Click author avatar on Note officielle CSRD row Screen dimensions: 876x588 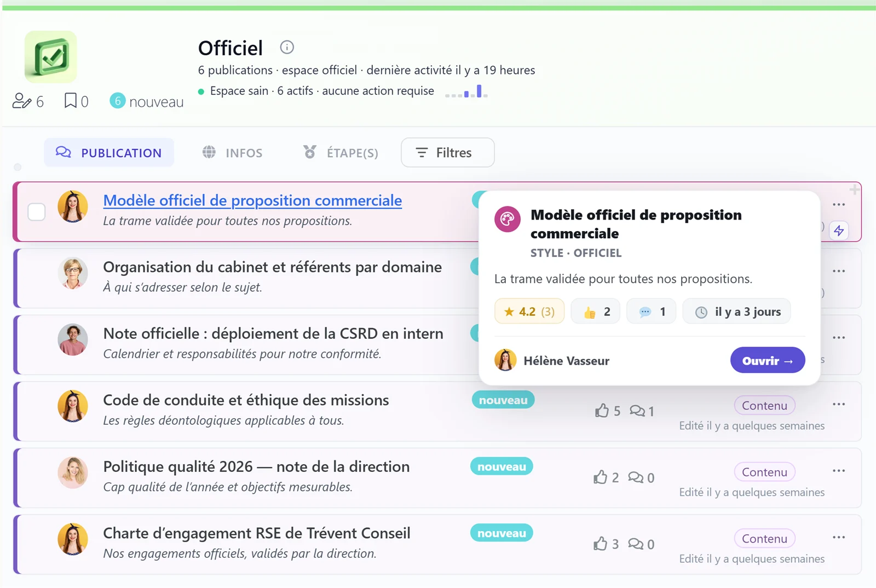(x=73, y=339)
